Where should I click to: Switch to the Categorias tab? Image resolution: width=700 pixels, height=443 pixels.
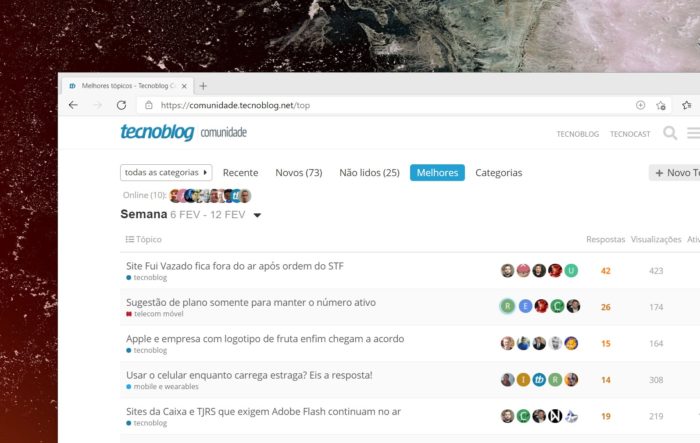pyautogui.click(x=499, y=173)
